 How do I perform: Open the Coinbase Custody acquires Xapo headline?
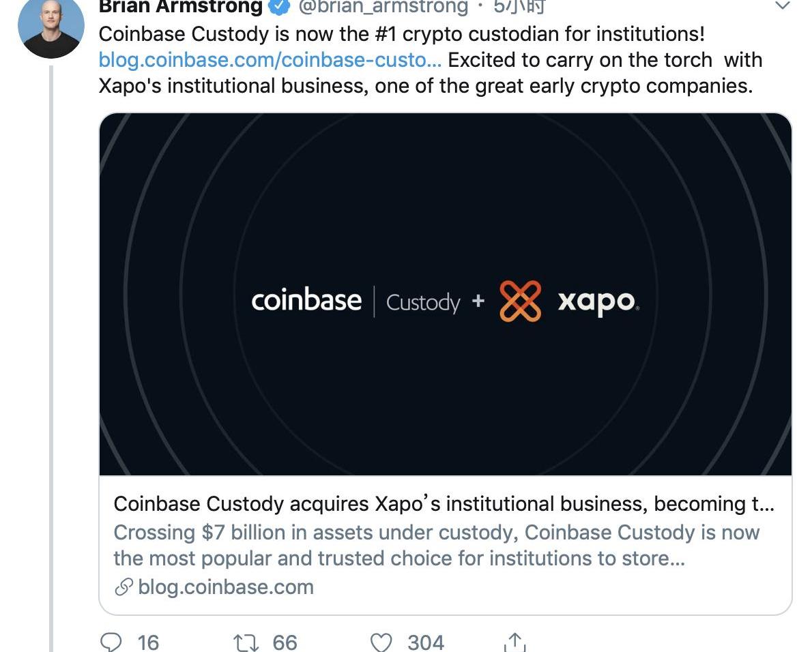pos(444,504)
